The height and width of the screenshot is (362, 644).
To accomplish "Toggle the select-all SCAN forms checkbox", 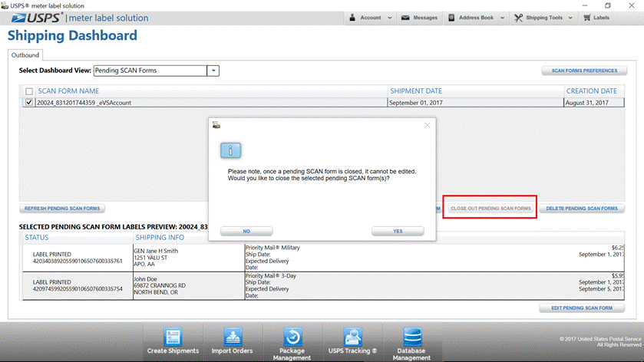I will 29,91.
